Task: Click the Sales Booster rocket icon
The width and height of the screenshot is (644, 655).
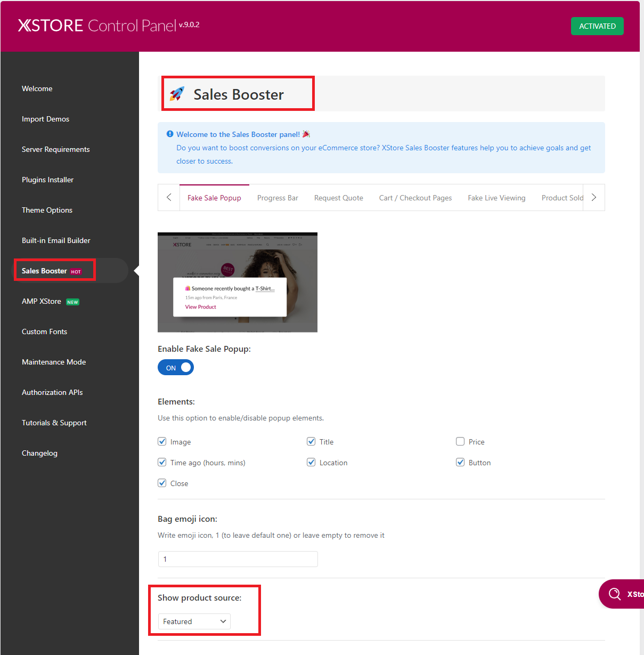Action: coord(177,94)
